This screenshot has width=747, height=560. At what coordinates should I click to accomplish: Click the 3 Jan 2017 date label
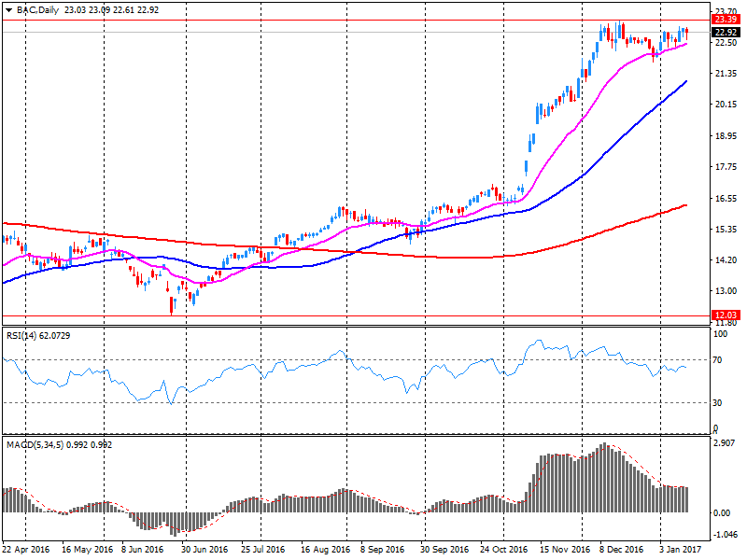tap(681, 550)
